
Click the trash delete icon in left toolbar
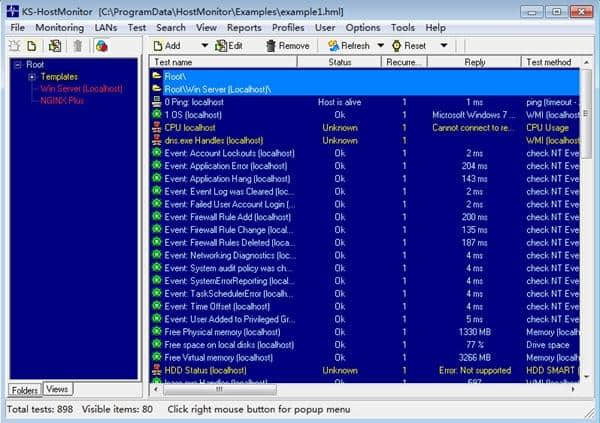pyautogui.click(x=78, y=46)
